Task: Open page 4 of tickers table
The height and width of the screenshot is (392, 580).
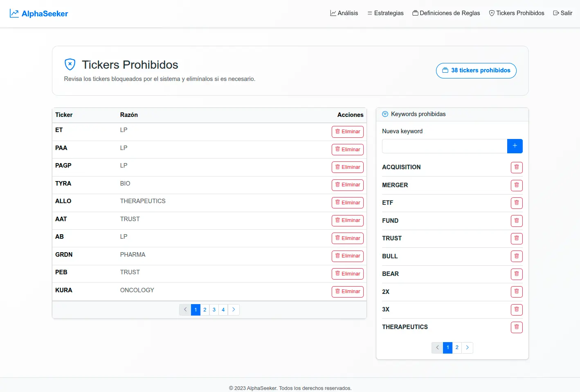Action: 223,310
